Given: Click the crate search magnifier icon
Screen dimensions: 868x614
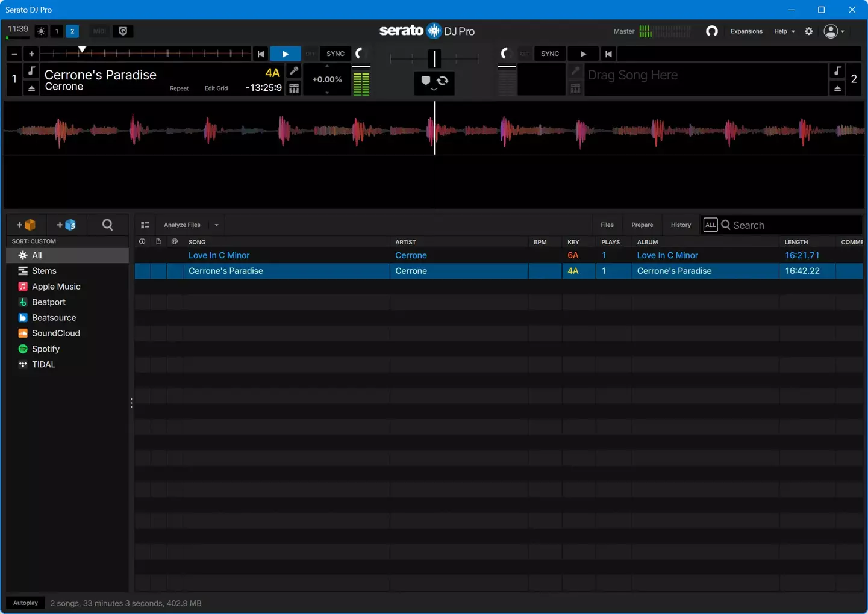Looking at the screenshot, I should click(107, 225).
